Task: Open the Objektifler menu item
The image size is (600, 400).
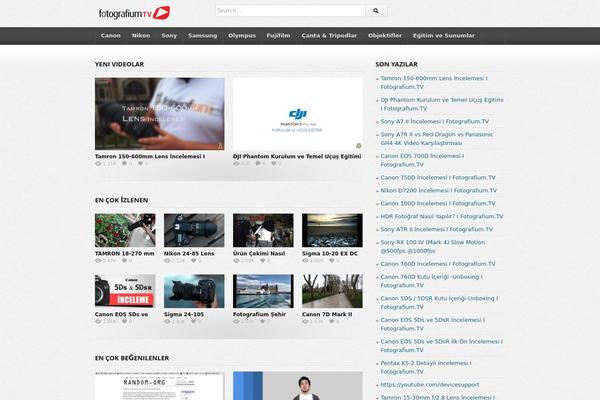Action: click(x=385, y=36)
